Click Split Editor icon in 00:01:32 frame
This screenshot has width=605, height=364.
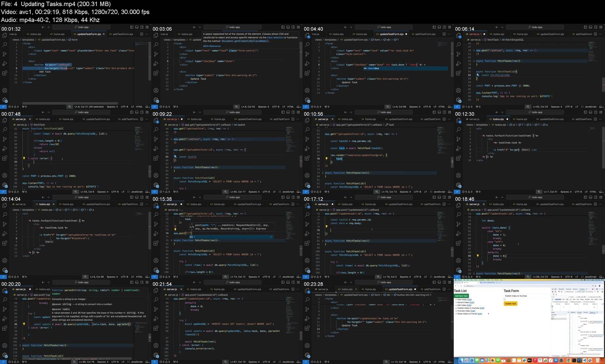[x=142, y=34]
